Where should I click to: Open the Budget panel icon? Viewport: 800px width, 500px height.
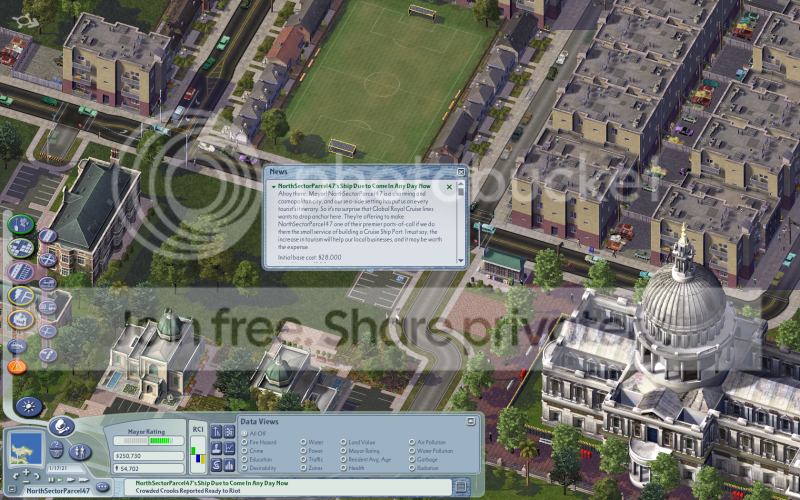pyautogui.click(x=216, y=465)
